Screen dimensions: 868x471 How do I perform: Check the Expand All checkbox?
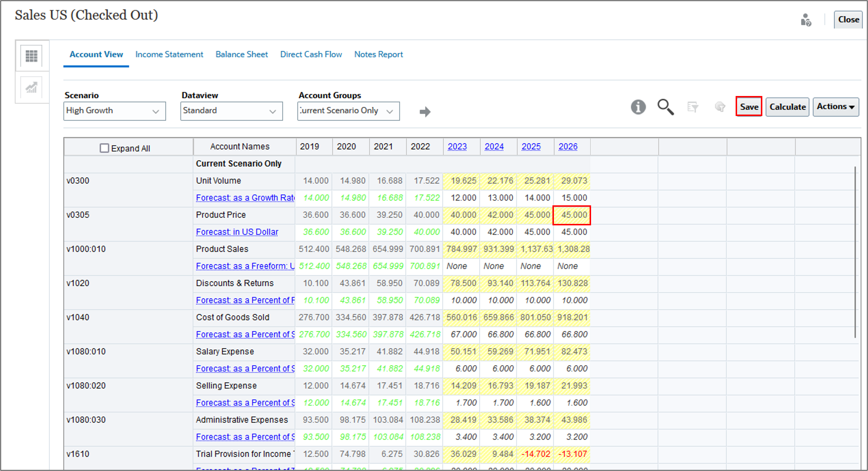pos(104,148)
